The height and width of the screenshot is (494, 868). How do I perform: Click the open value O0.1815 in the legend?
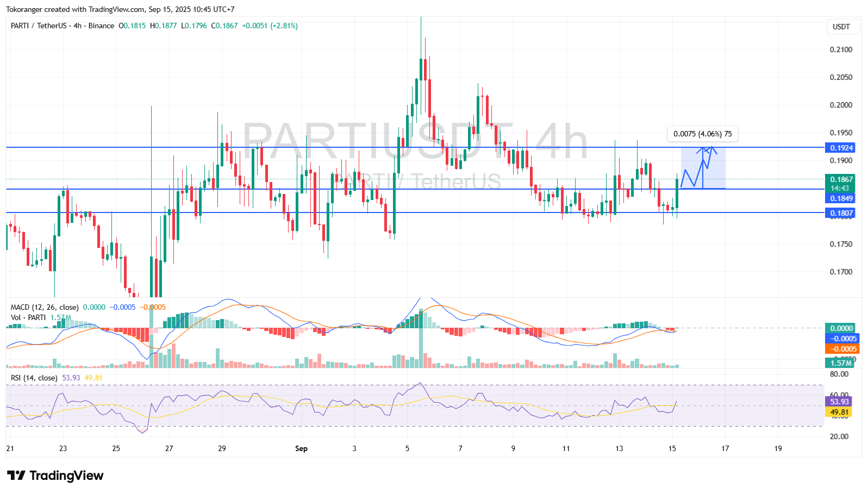tap(132, 26)
